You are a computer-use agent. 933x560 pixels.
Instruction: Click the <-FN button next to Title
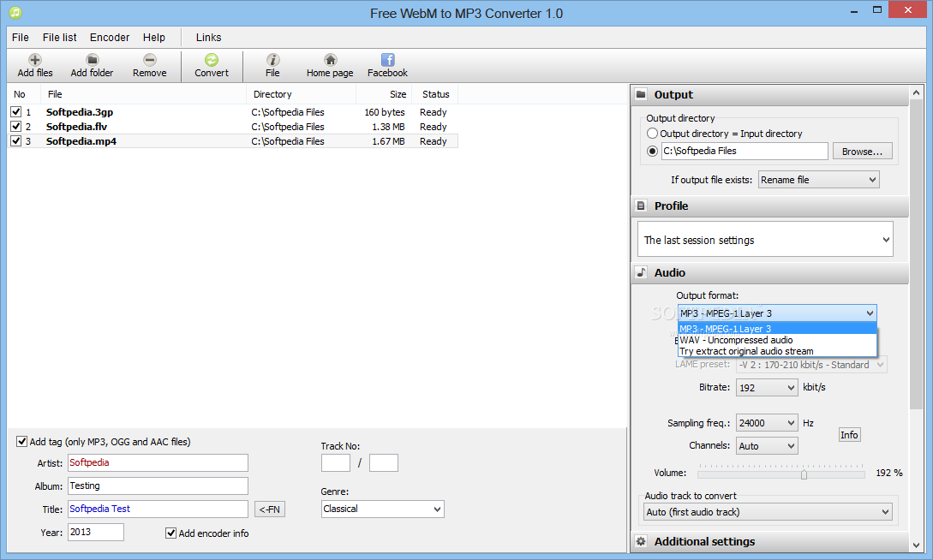(x=270, y=509)
